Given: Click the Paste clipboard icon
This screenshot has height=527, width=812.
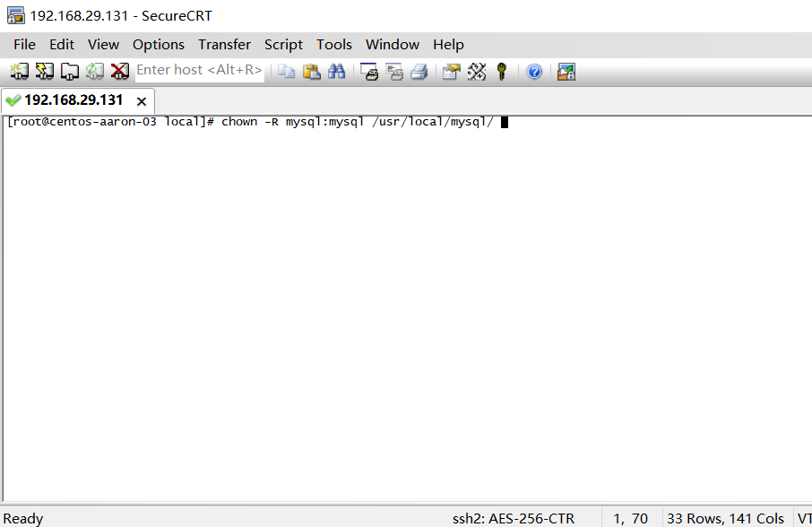Looking at the screenshot, I should (311, 72).
